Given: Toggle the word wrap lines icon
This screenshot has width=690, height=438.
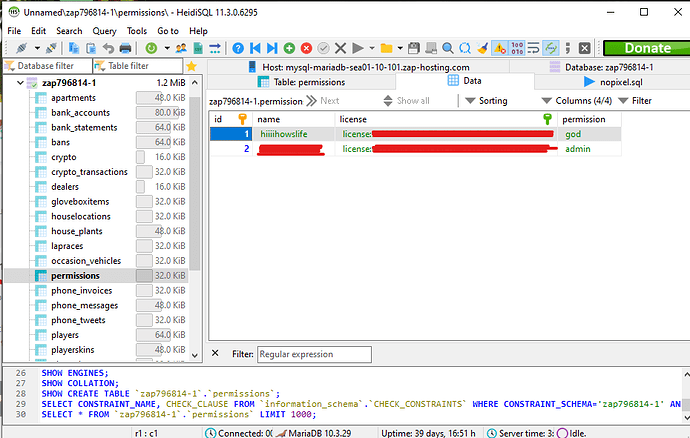Looking at the screenshot, I should 533,48.
